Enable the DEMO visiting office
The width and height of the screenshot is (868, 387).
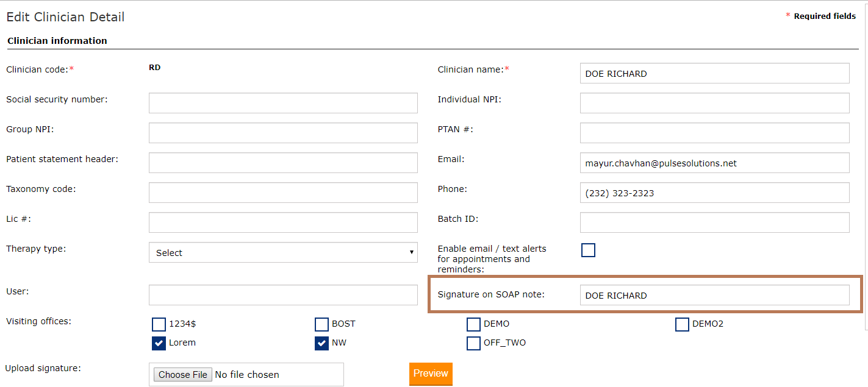[473, 324]
